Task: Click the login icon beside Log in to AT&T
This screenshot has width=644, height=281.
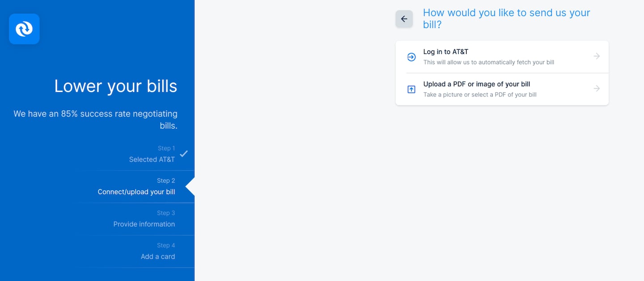Action: [x=411, y=57]
